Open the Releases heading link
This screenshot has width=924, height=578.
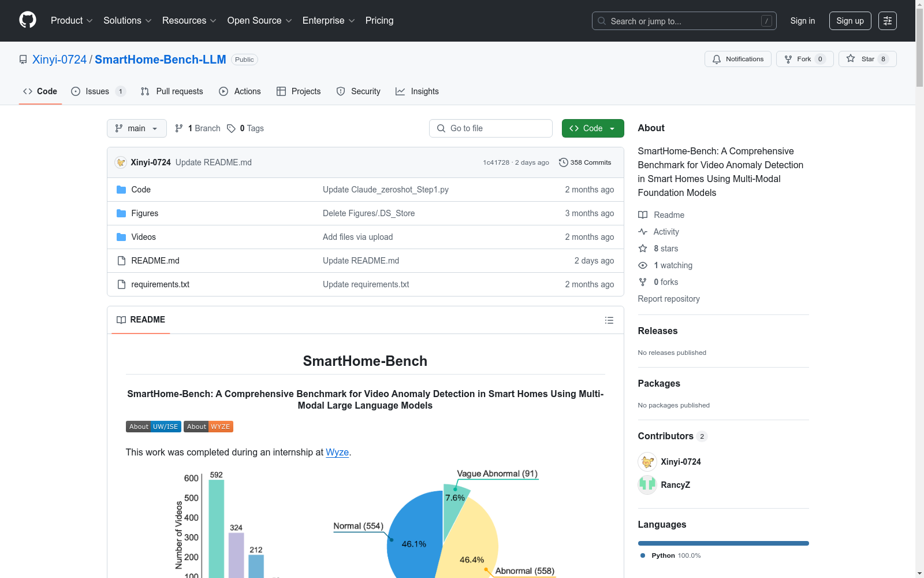[658, 331]
